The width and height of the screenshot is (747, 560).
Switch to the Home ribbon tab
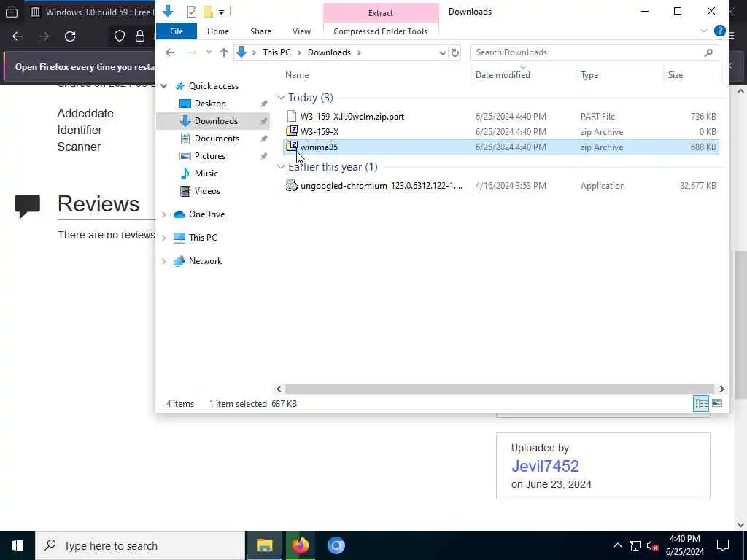(217, 31)
